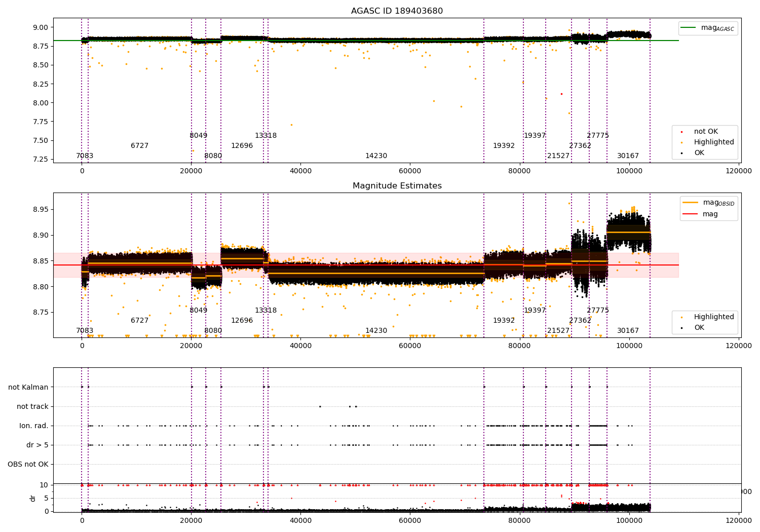Click the green mag AGASC legend line

[689, 28]
